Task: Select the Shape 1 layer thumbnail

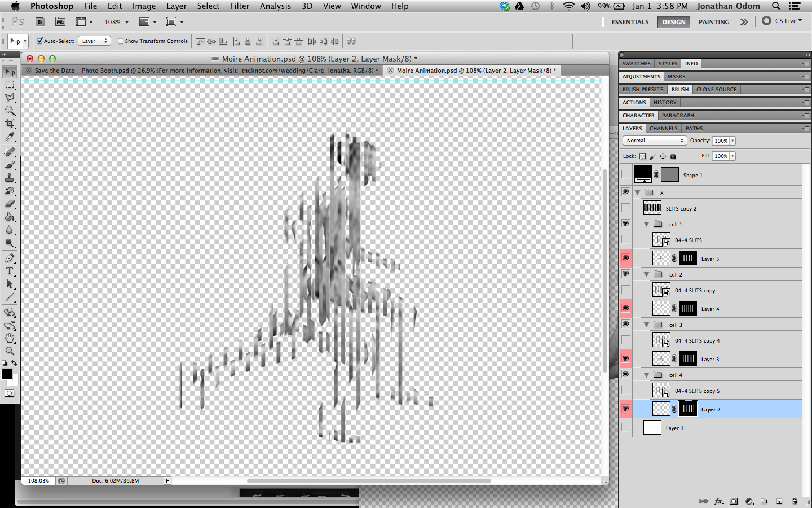Action: (643, 175)
